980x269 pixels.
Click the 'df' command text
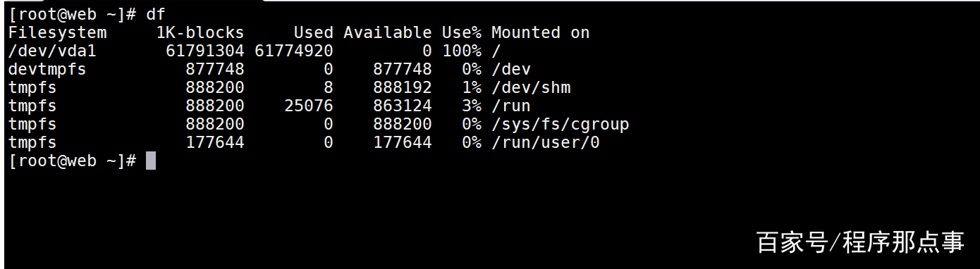click(x=156, y=13)
